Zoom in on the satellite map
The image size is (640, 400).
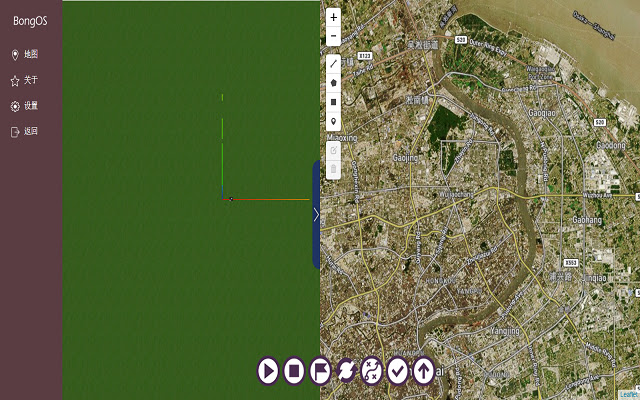click(x=333, y=17)
